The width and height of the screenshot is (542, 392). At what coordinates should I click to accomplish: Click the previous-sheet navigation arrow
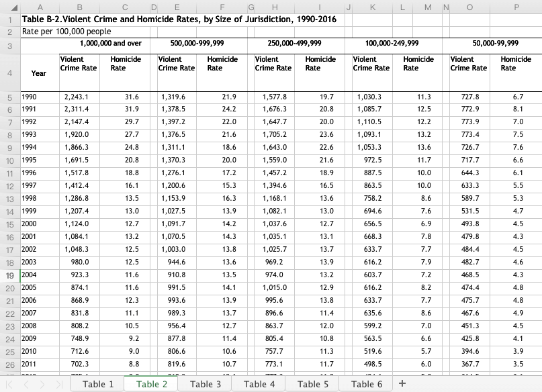click(26, 384)
